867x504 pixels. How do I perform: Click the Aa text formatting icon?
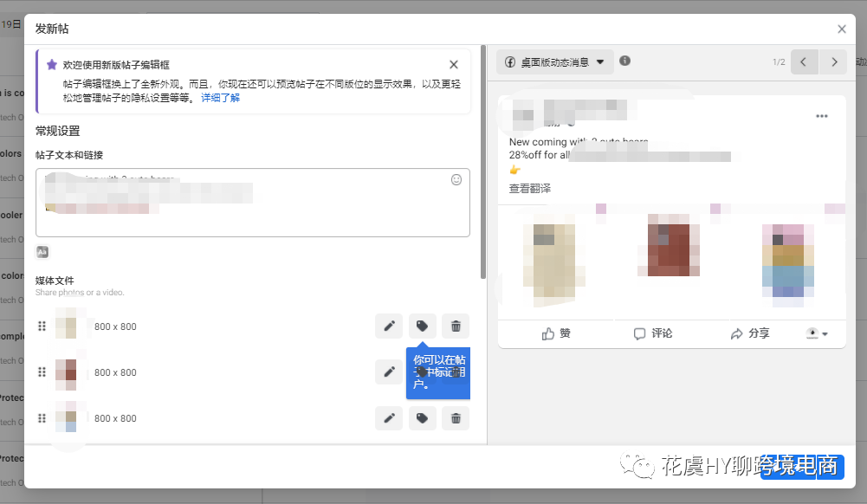pyautogui.click(x=42, y=251)
